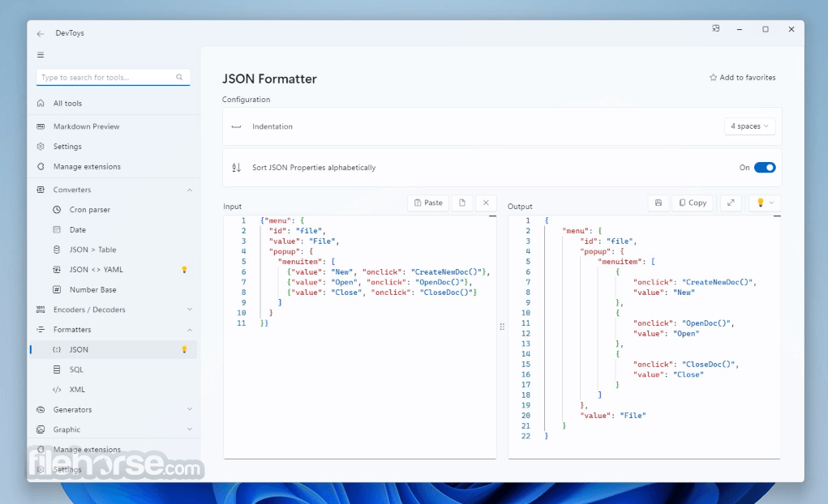828x504 pixels.
Task: Select Cron parser tool
Action: point(114,210)
